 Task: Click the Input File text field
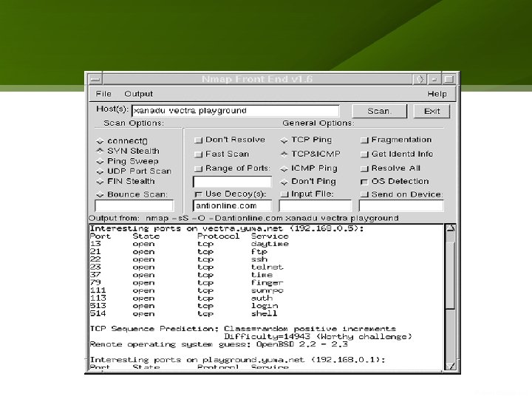click(316, 205)
